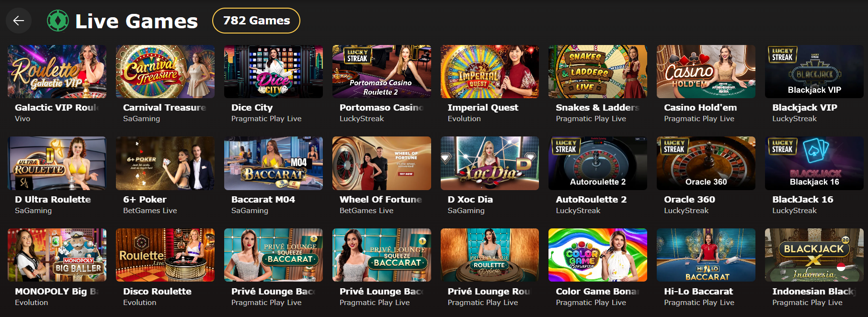Click the Disco Roulette title
The image size is (868, 317).
click(157, 292)
